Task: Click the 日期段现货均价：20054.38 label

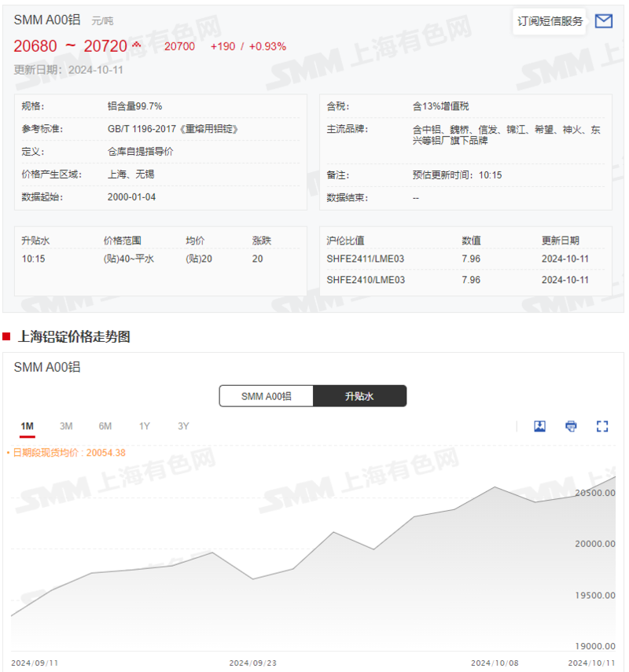Action: [x=69, y=453]
